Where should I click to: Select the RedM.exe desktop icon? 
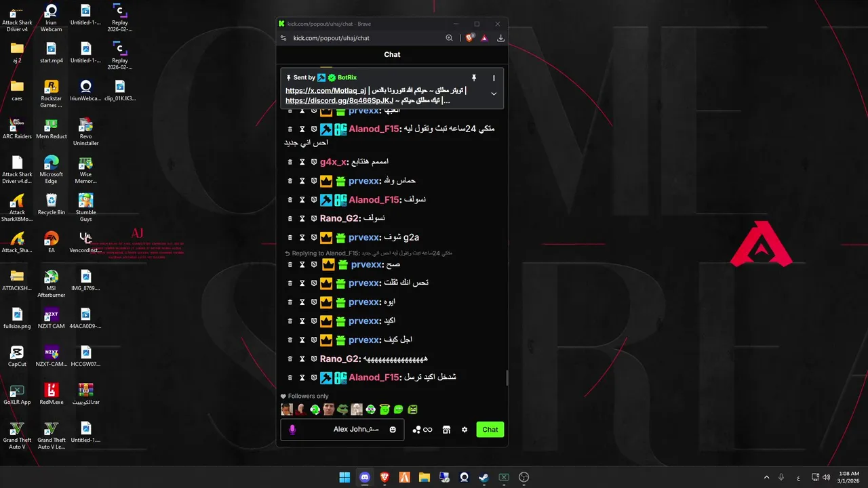52,394
